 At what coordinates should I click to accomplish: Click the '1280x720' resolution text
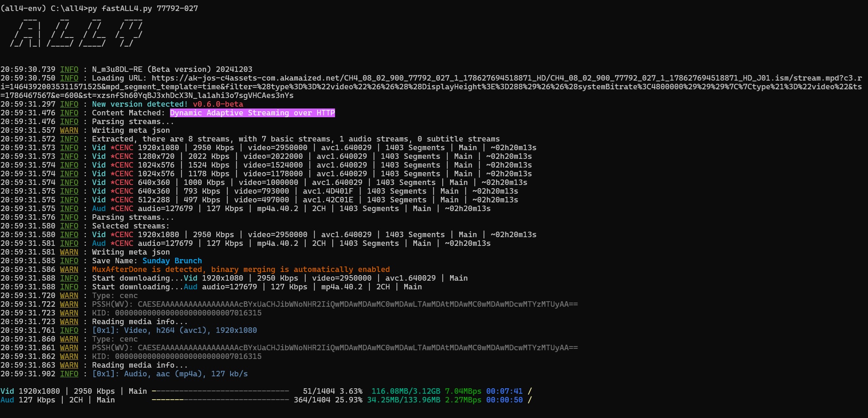coord(156,157)
